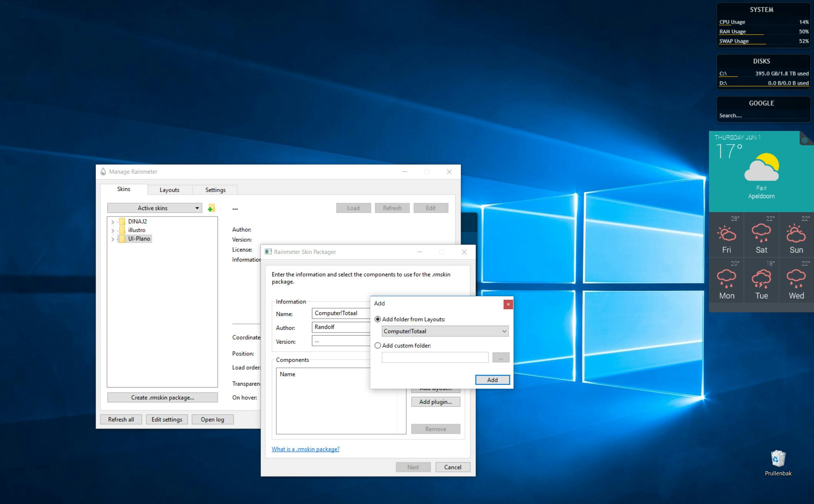
Task: Switch to the Layouts tab
Action: point(169,190)
